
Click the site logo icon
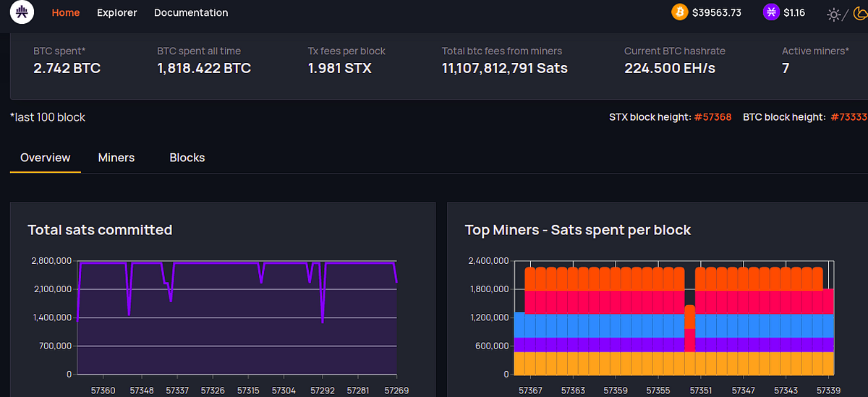(24, 12)
